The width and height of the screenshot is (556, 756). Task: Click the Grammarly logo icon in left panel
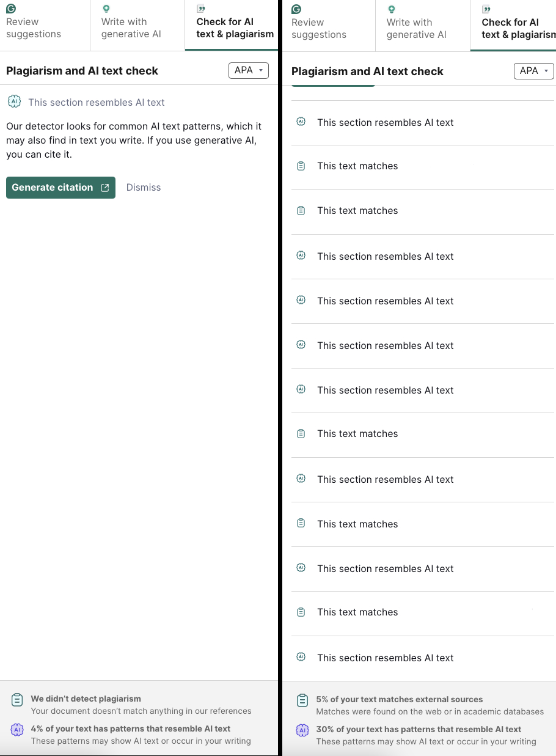point(11,9)
